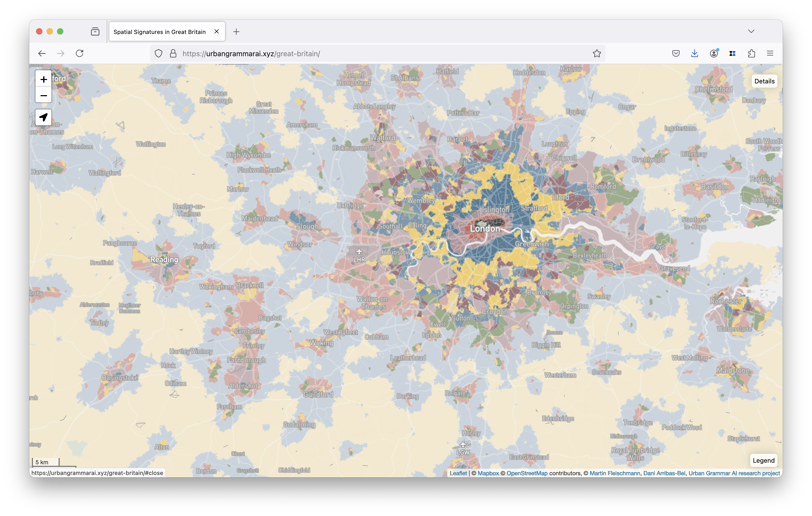Reload the current page
Screen dimensions: 812x516
point(80,54)
